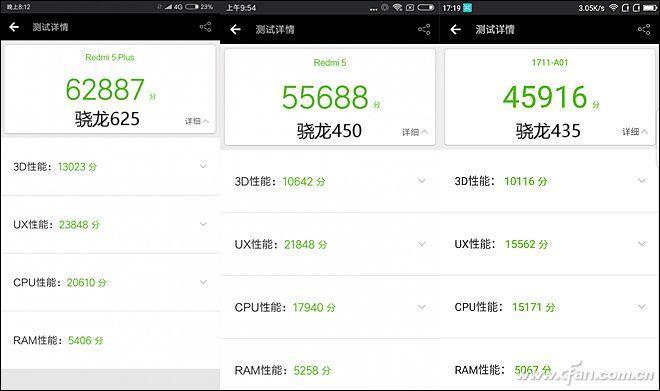The height and width of the screenshot is (391, 660).
Task: Click the Redmi 5 Plus device name
Action: [109, 57]
